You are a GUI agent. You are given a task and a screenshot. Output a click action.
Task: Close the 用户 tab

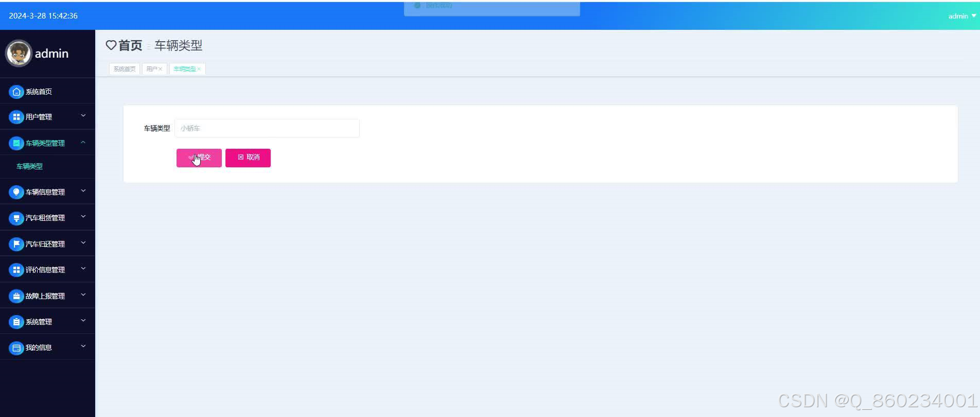coord(161,69)
